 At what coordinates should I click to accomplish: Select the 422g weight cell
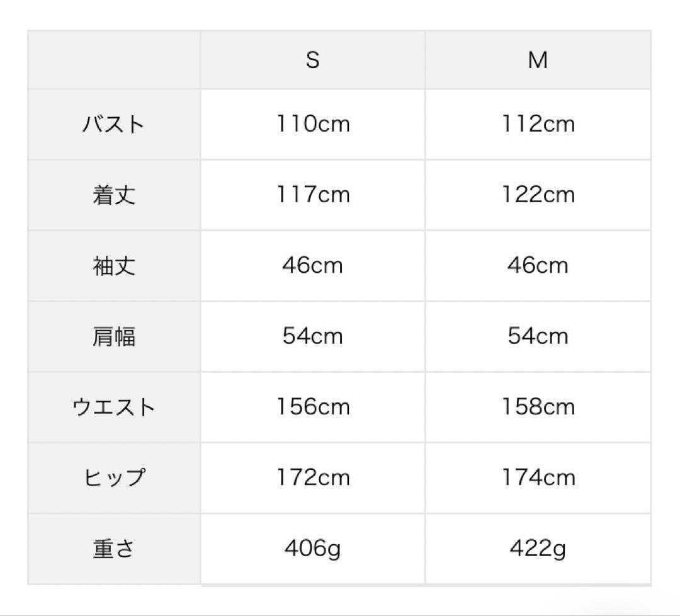pyautogui.click(x=538, y=549)
